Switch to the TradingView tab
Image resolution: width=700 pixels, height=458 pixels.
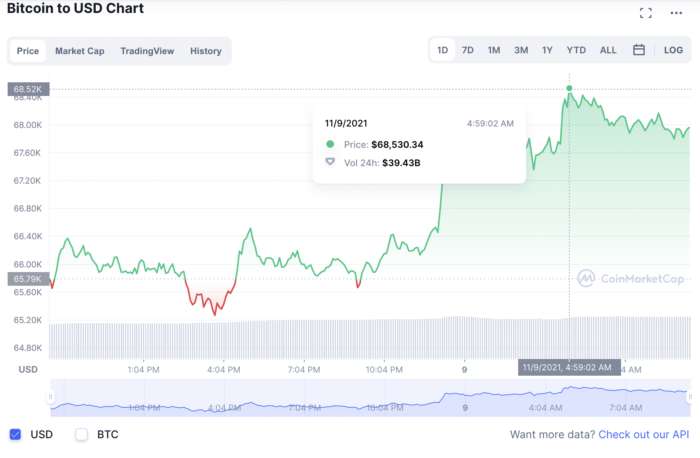147,51
